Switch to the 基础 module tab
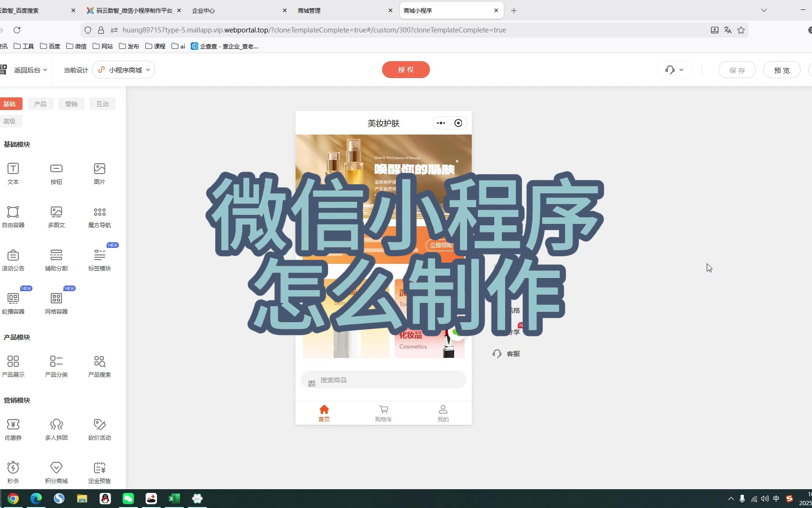 (10, 104)
